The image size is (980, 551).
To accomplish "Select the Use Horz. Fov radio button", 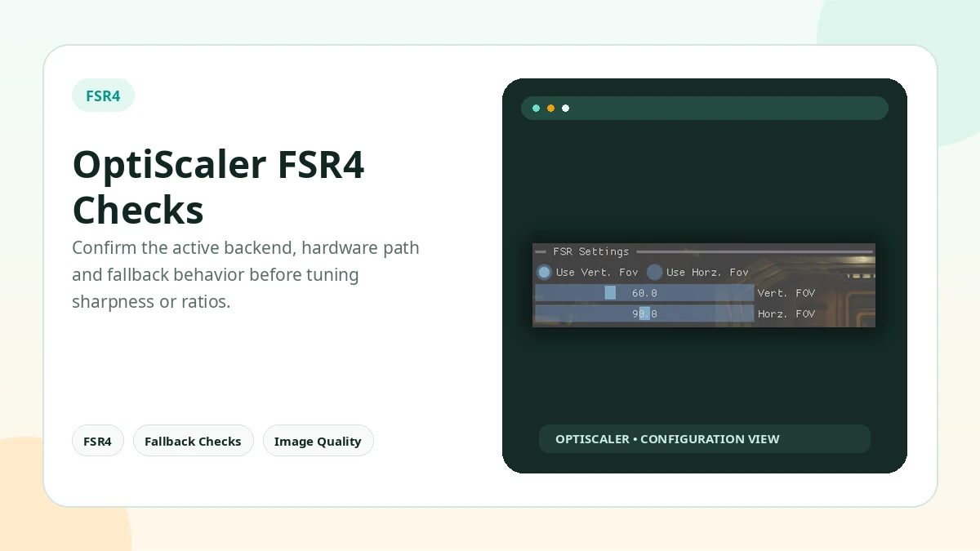I will tap(655, 272).
